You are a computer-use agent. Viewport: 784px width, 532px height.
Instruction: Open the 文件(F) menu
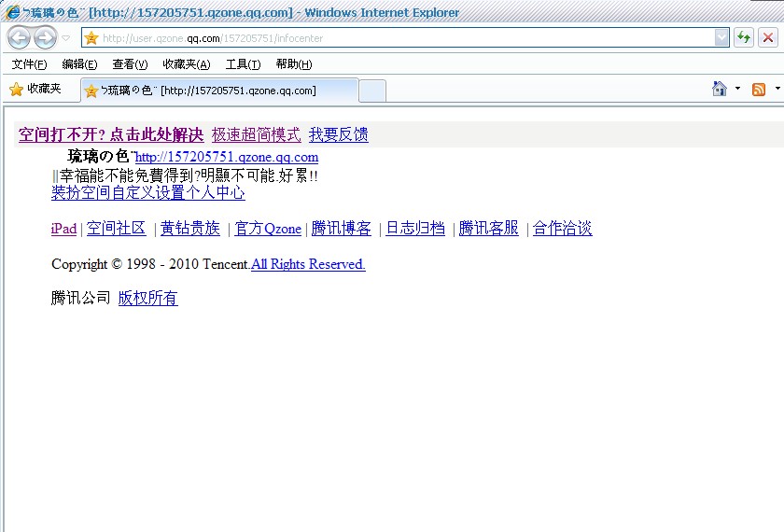pos(29,64)
